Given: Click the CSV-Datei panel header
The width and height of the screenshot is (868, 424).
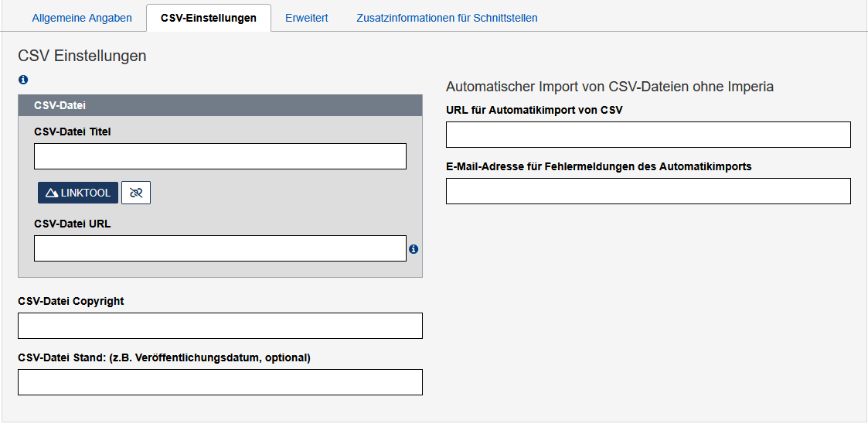Looking at the screenshot, I should [x=220, y=105].
